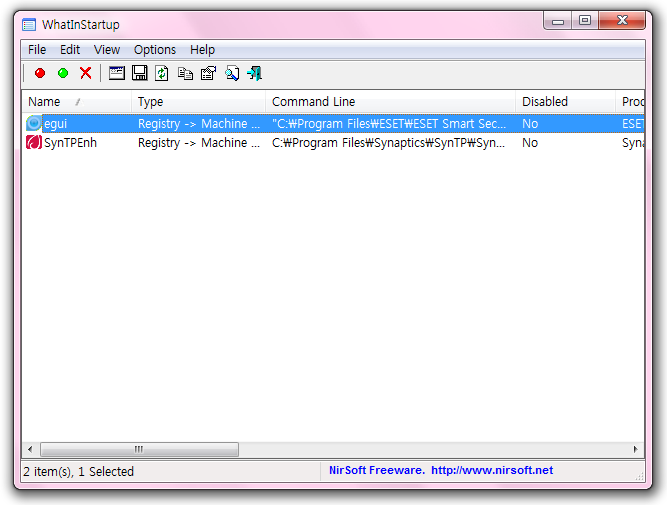The image size is (667, 505).
Task: Click the egui row's Registry type cell
Action: tap(199, 124)
